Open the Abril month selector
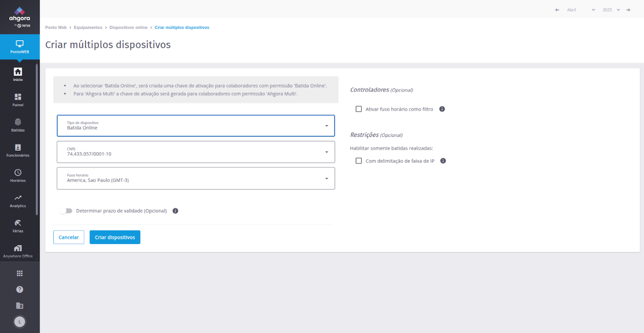The image size is (644, 333). pyautogui.click(x=581, y=10)
